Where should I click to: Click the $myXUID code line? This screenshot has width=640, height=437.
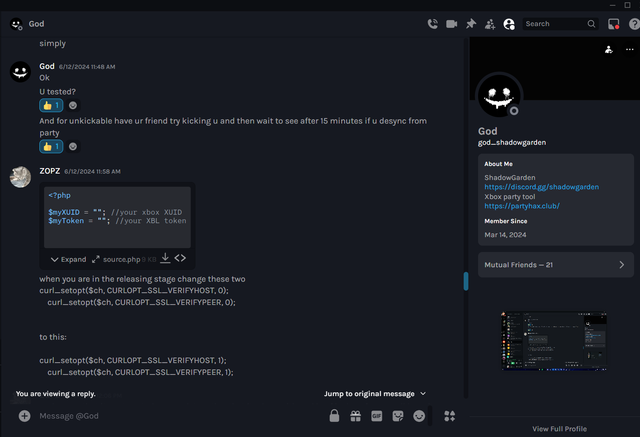coord(115,212)
